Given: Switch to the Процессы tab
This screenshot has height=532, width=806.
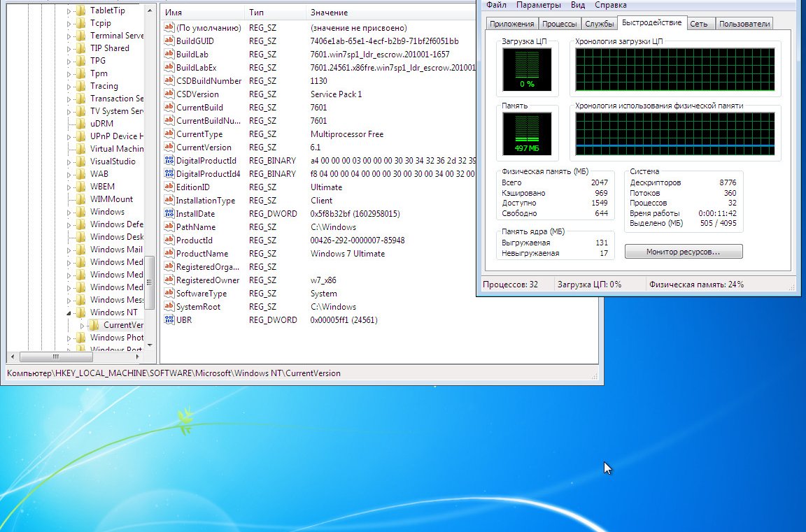Looking at the screenshot, I should pyautogui.click(x=559, y=24).
